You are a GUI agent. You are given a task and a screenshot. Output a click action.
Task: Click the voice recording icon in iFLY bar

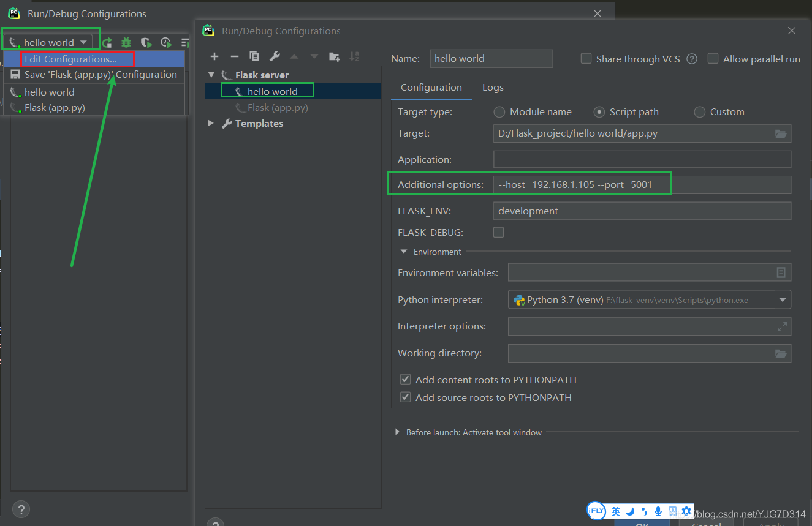[x=672, y=511]
